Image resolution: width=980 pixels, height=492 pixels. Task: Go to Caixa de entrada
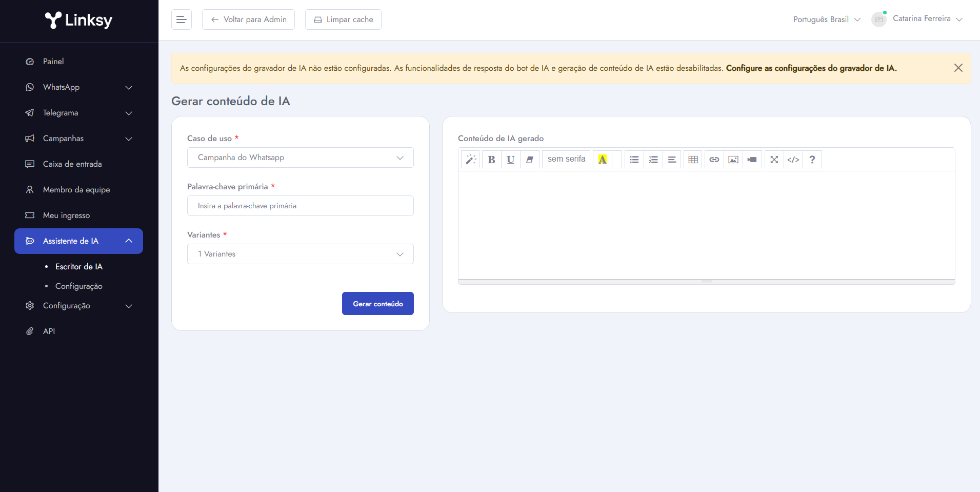[x=72, y=164]
